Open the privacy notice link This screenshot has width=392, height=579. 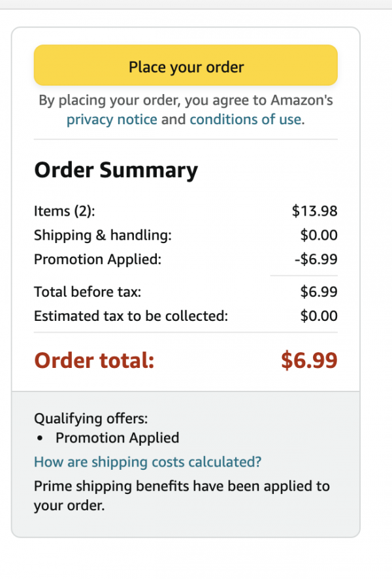[112, 120]
